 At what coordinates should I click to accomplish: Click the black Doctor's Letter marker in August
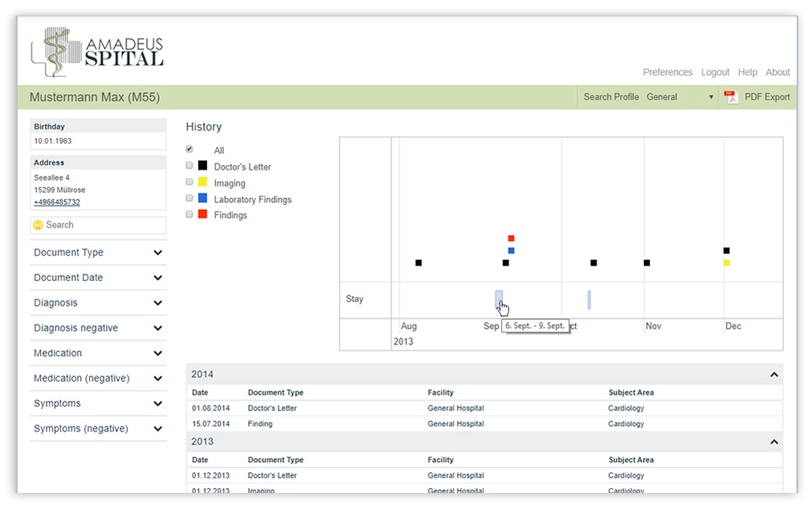pyautogui.click(x=418, y=263)
